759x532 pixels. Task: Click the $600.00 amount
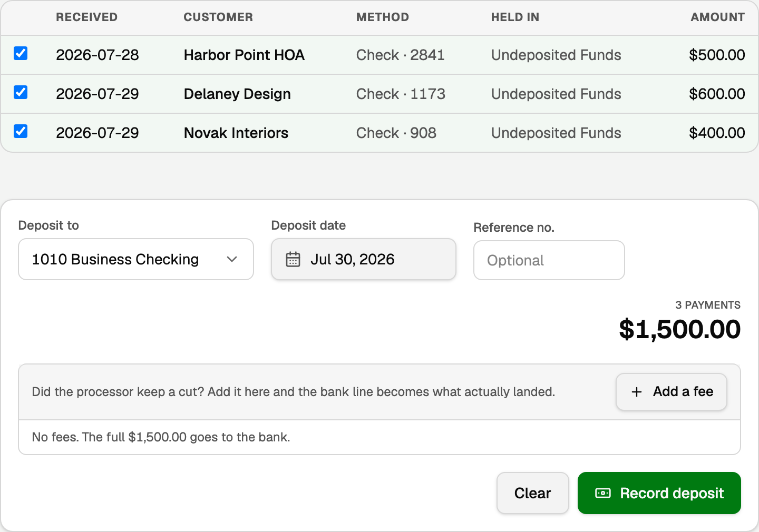click(x=717, y=94)
